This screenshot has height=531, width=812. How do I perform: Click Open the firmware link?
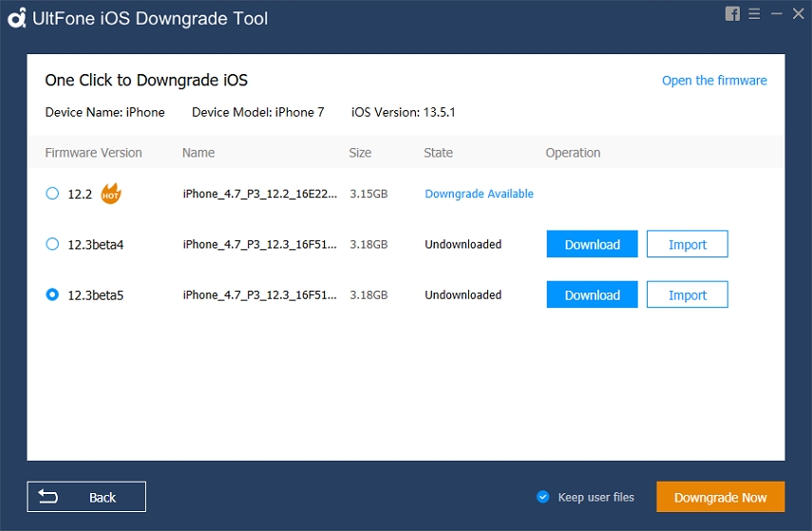[x=714, y=81]
